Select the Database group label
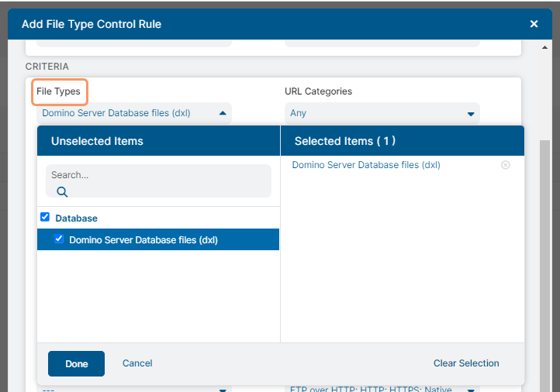 coord(76,218)
